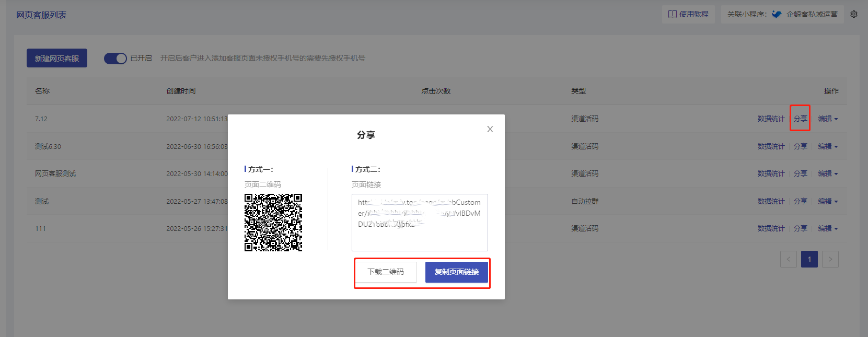Click 下载二维码 button

tap(386, 272)
